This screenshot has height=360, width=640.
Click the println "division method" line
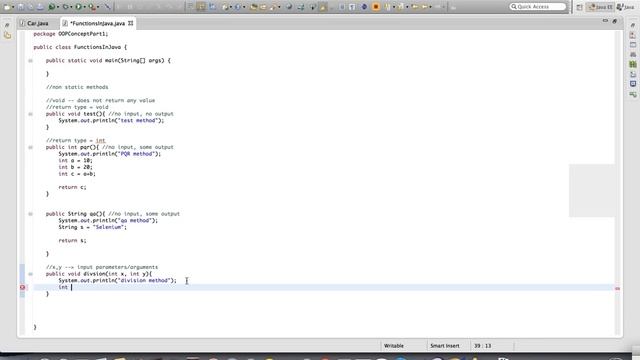[118, 281]
